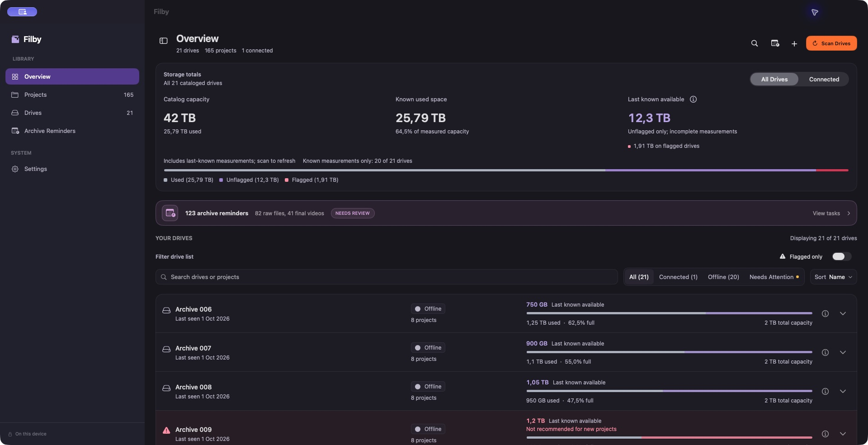Screen dimensions: 868x445
Task: Show info for Archive 007
Action: [x=825, y=352]
